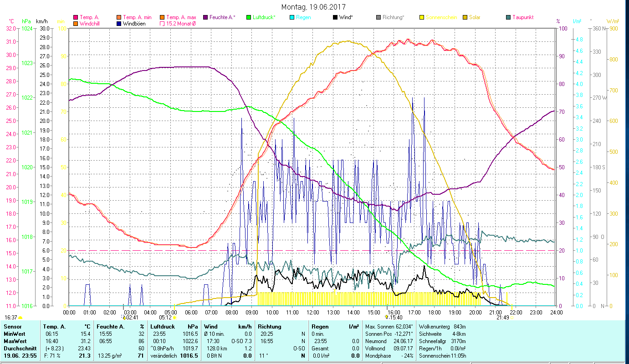This screenshot has height=364, width=629.
Task: Click the Temp. A. max legend swatch
Action: pos(162,17)
